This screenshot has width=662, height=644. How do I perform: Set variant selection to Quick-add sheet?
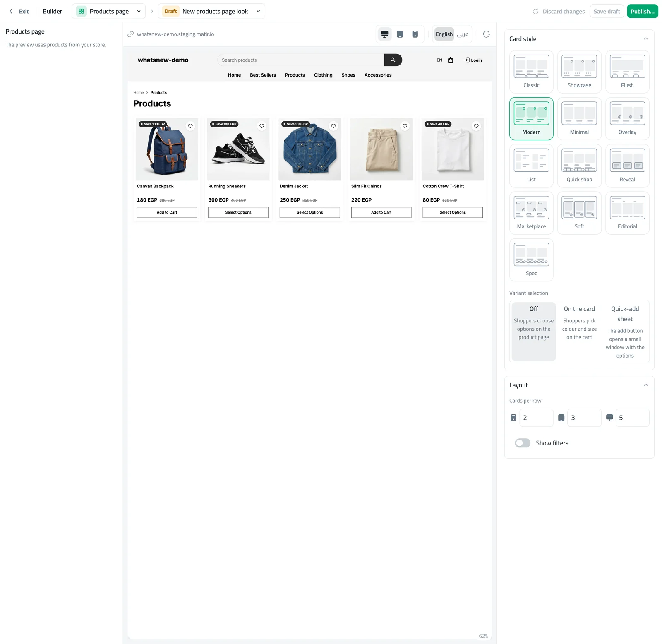click(625, 332)
